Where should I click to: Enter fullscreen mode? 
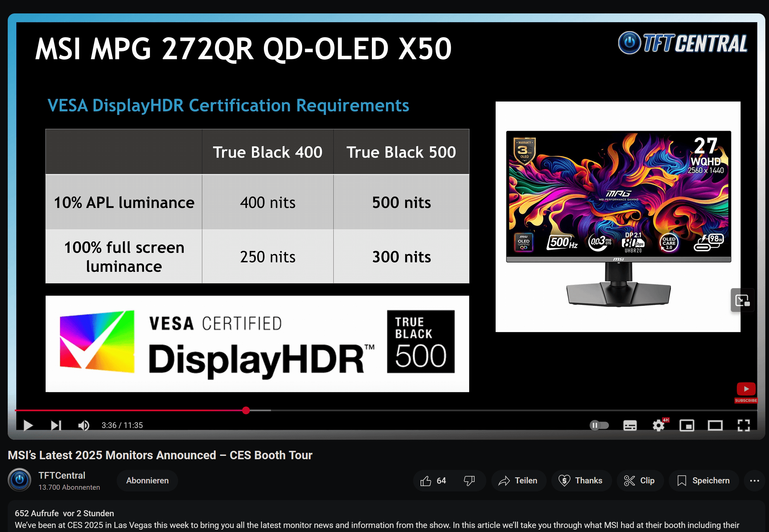tap(744, 425)
